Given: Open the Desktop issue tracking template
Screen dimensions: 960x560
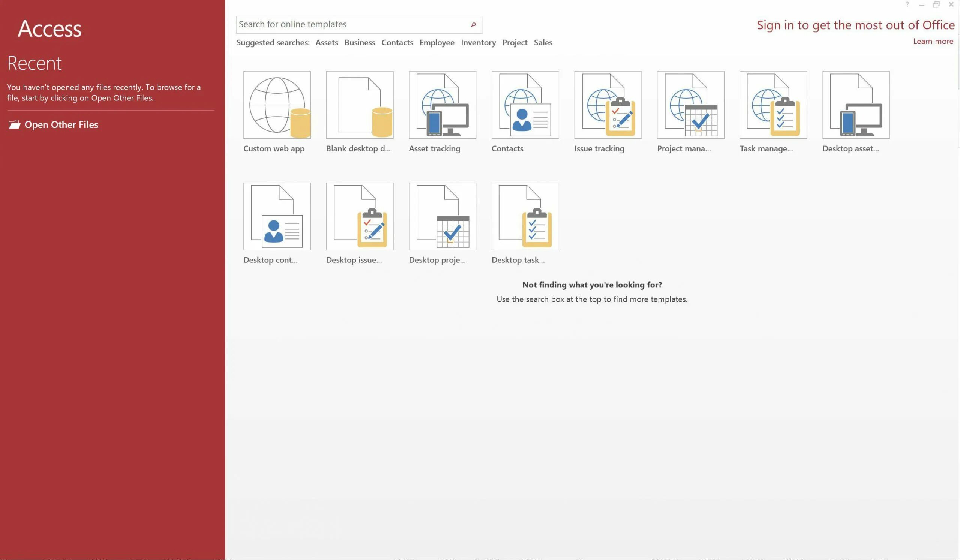Looking at the screenshot, I should coord(360,216).
